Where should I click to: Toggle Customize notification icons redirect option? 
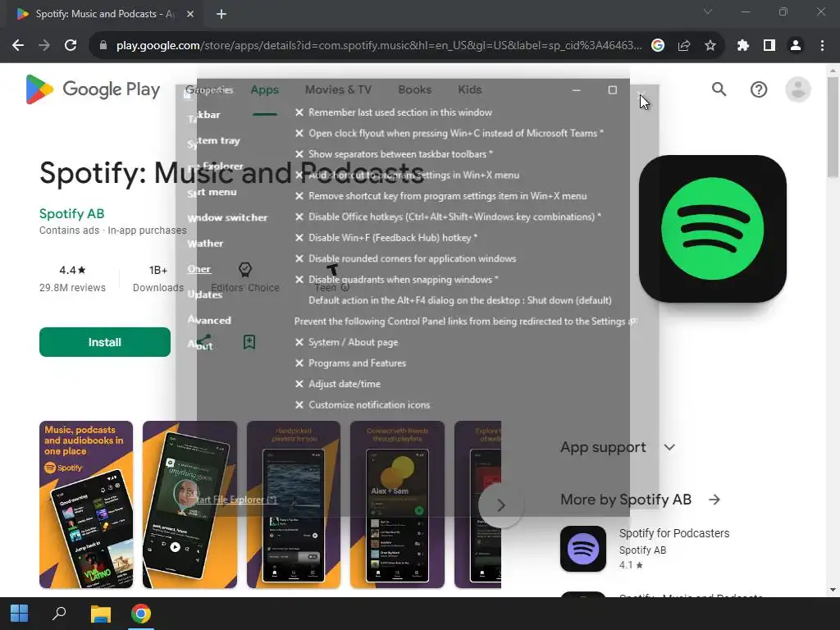(363, 405)
